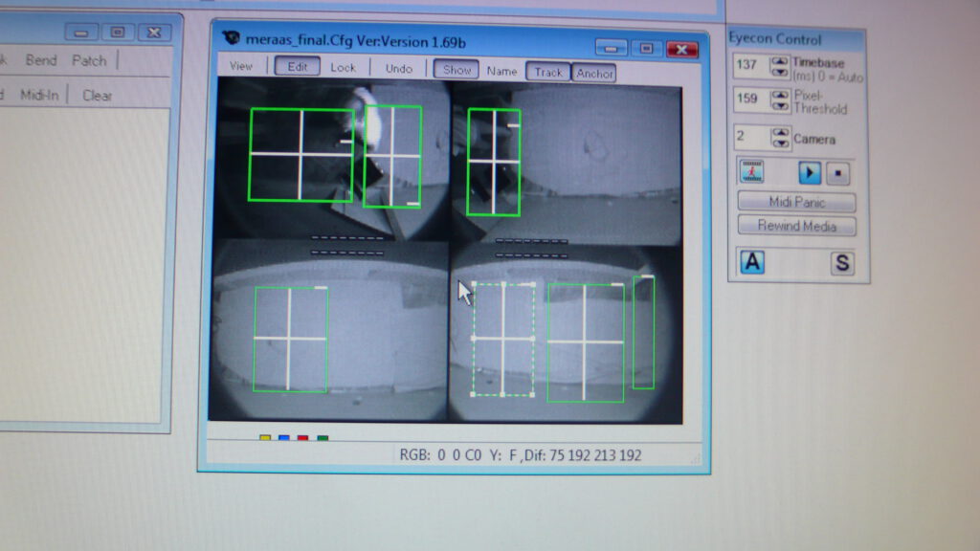The image size is (980, 551).
Task: Click the stop button in Eyecon Control
Action: point(838,173)
